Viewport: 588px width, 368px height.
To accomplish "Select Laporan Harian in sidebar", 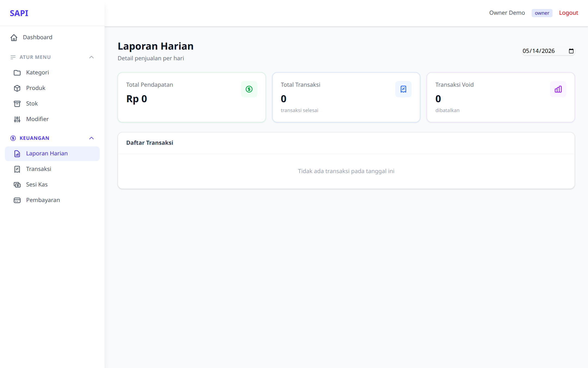I will pos(52,154).
